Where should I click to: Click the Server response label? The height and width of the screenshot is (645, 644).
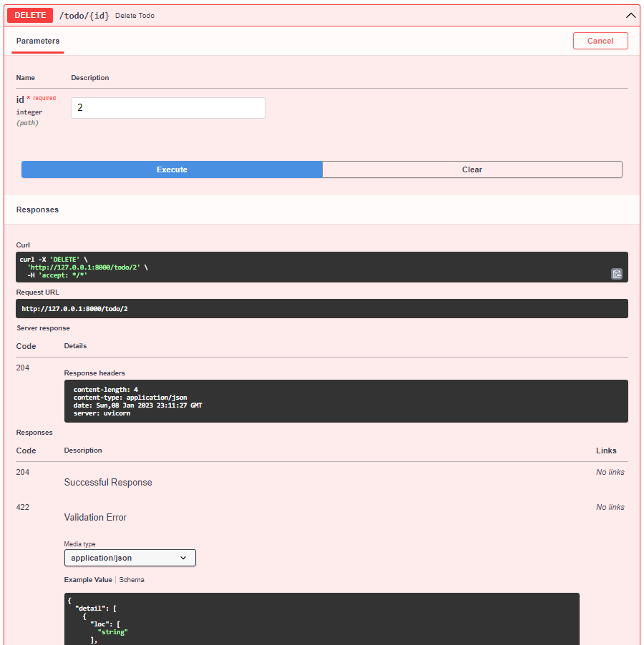pos(43,328)
